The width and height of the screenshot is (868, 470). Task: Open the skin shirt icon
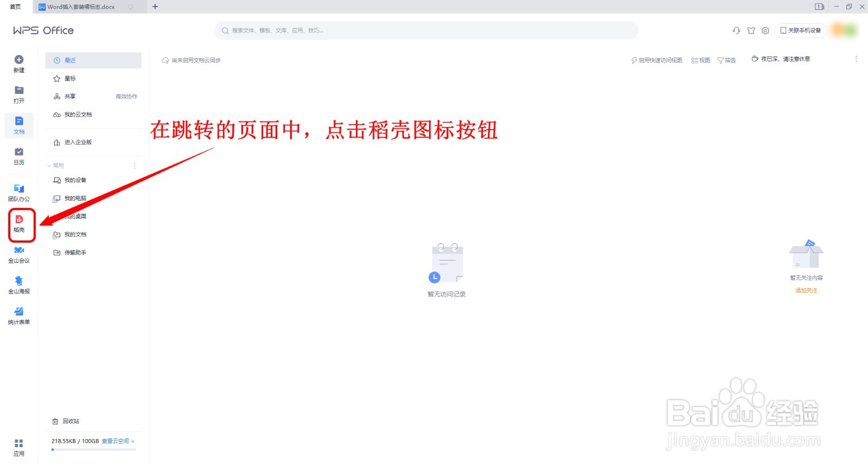tap(751, 30)
